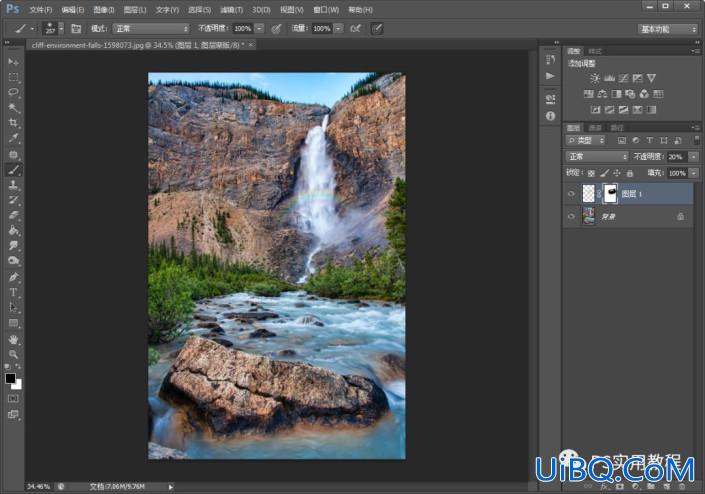Screen dimensions: 705x494
Task: Open brush preset picker arrow
Action: click(x=61, y=29)
